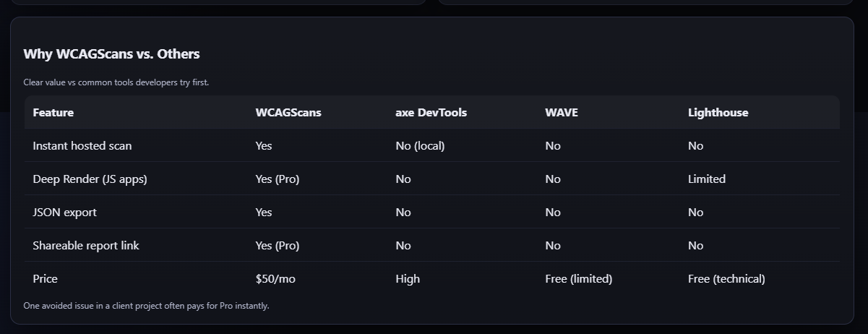Viewport: 868px width, 334px height.
Task: Click the 'Clear value vs common tools' subtitle
Action: [116, 82]
